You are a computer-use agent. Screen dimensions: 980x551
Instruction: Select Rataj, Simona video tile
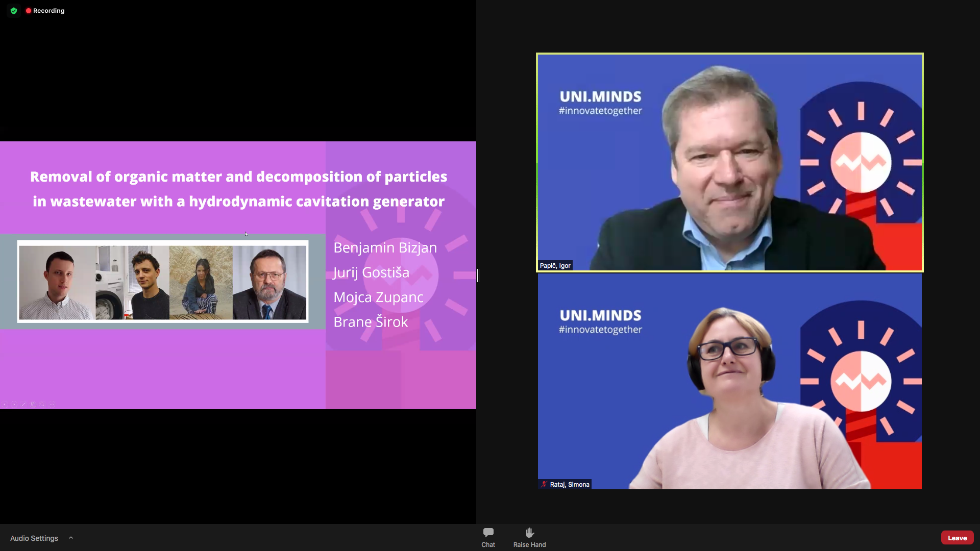729,381
